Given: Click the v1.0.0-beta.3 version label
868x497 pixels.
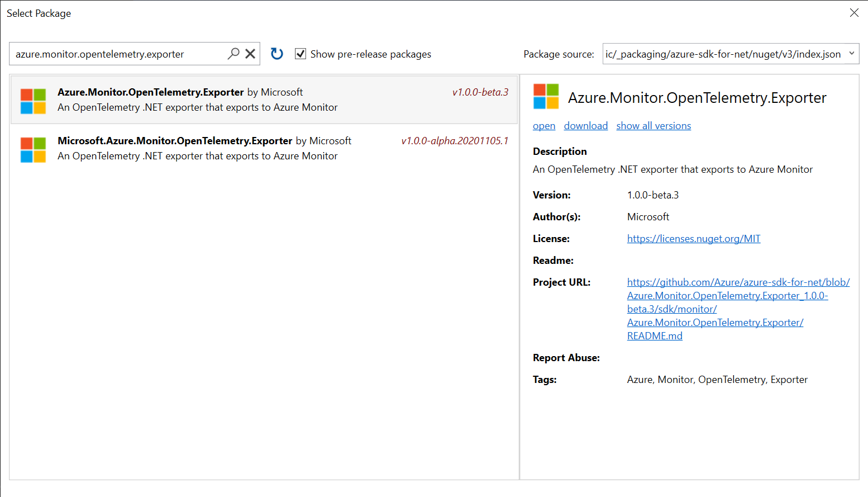Looking at the screenshot, I should (480, 91).
